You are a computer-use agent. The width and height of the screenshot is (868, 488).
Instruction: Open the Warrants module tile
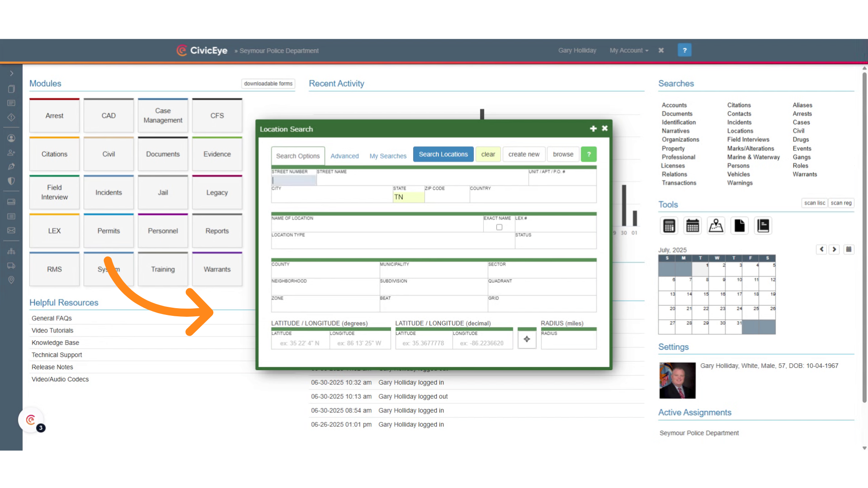217,269
